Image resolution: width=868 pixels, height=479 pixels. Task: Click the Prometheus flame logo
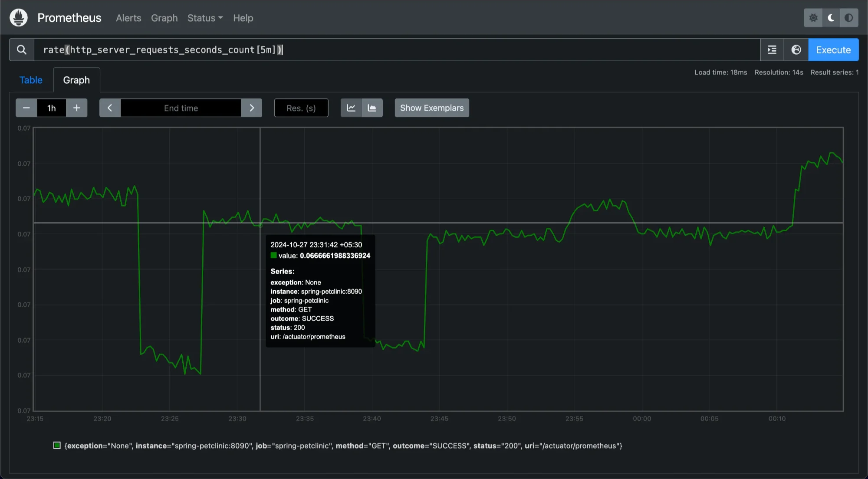pos(18,18)
